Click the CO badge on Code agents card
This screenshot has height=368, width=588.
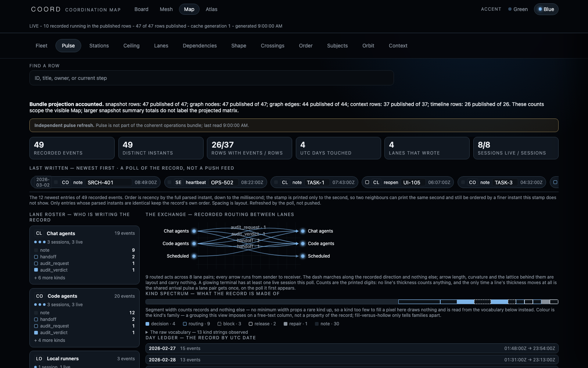pyautogui.click(x=39, y=296)
